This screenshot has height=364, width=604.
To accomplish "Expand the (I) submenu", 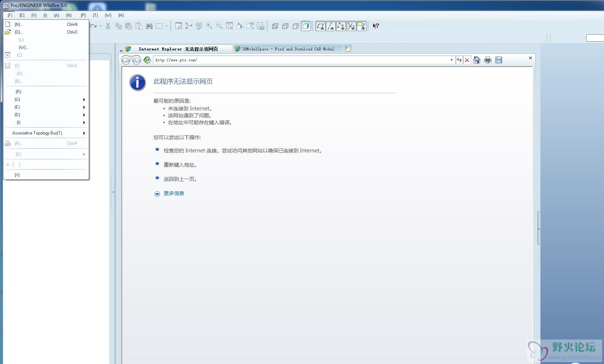I will pyautogui.click(x=46, y=122).
